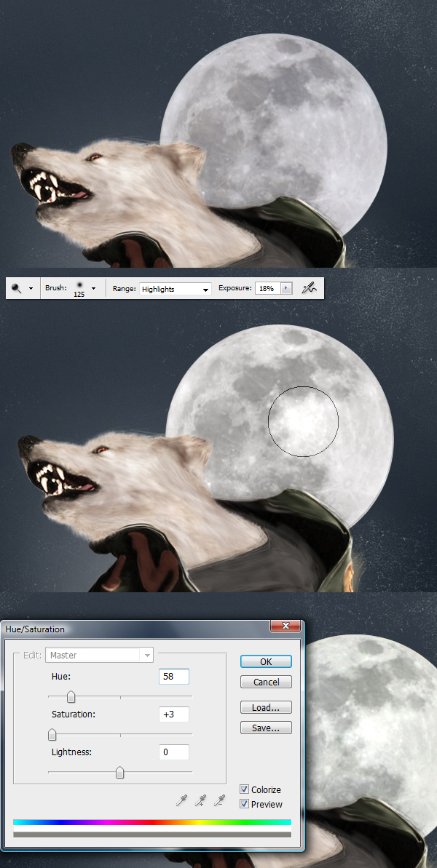This screenshot has height=868, width=437.
Task: Click OK in Hue/Saturation dialog
Action: tap(266, 661)
